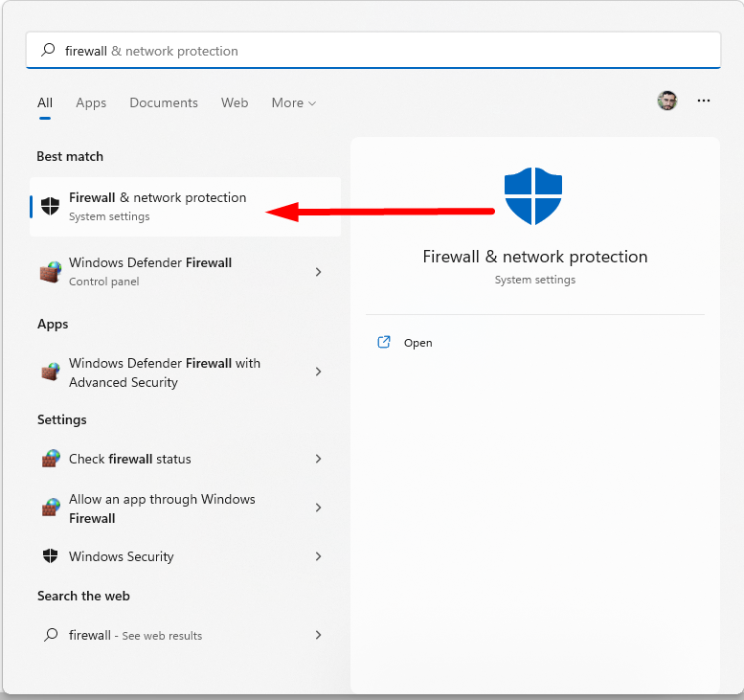744x700 pixels.
Task: Open the More dropdown filter
Action: (x=294, y=102)
